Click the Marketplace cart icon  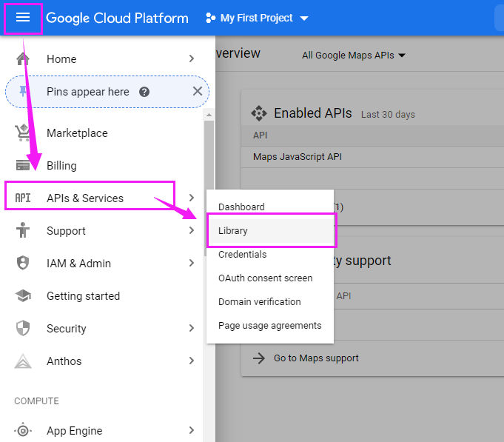tap(23, 133)
